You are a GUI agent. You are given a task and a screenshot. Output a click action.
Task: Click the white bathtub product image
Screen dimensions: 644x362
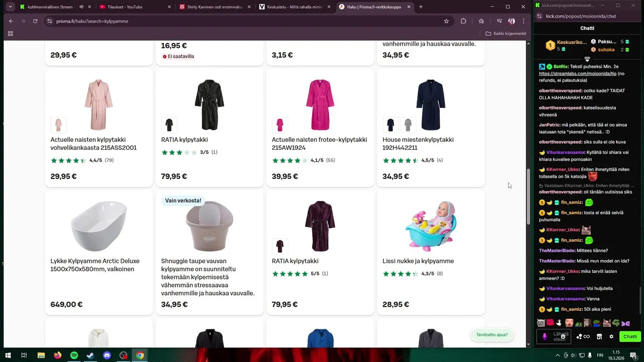[99, 226]
